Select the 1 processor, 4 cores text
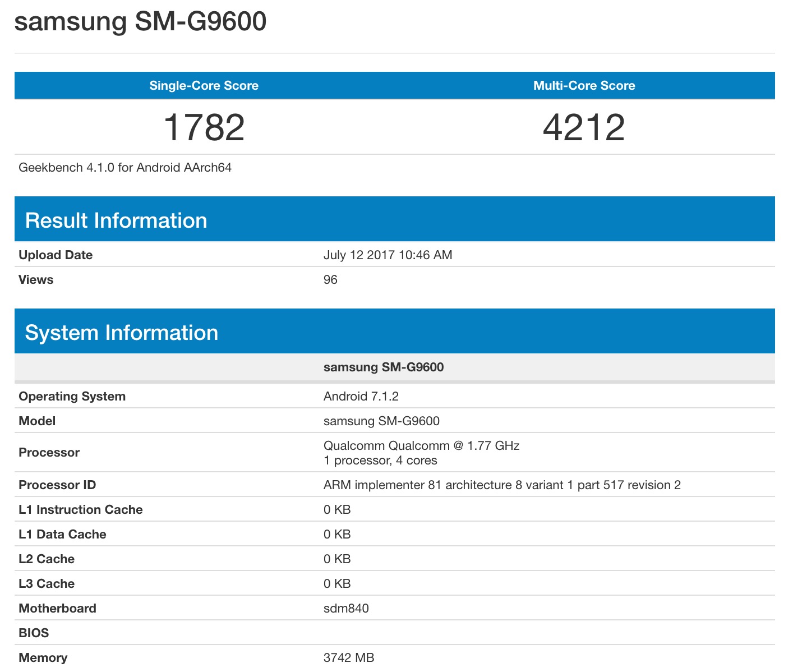 click(x=380, y=461)
